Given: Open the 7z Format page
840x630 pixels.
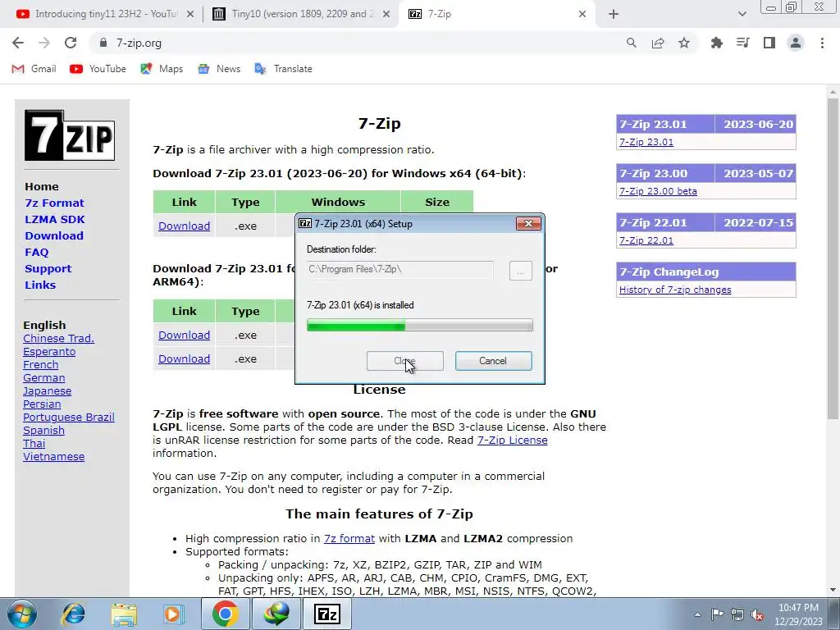Looking at the screenshot, I should 55,203.
